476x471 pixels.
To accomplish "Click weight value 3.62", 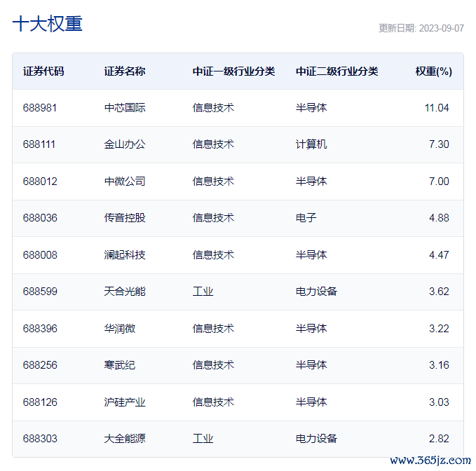I will click(x=439, y=292).
